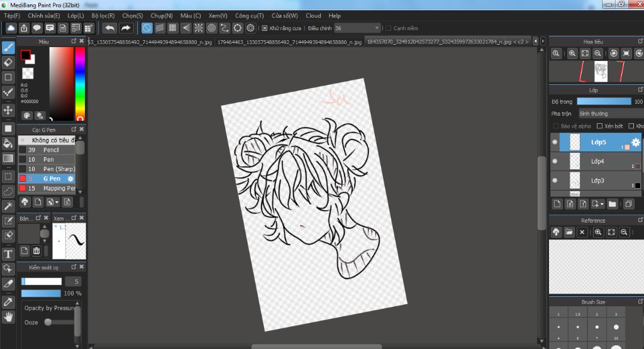This screenshot has width=644, height=349.
Task: Zoom in the Reference panel
Action: 598,232
